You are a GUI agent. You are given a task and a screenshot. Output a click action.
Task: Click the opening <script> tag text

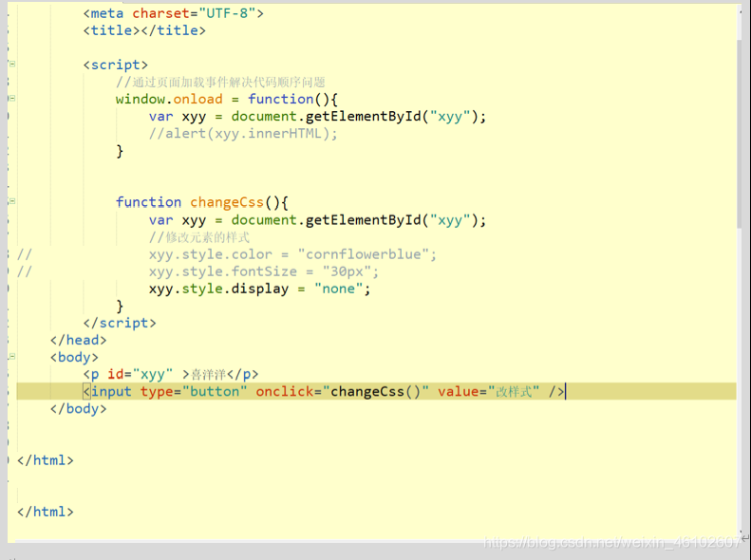click(116, 65)
